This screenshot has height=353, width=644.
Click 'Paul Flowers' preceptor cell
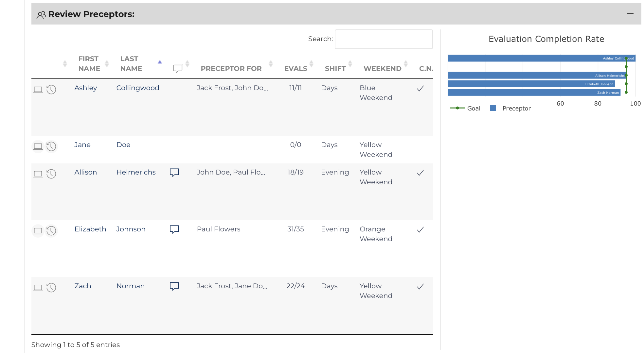coord(219,229)
